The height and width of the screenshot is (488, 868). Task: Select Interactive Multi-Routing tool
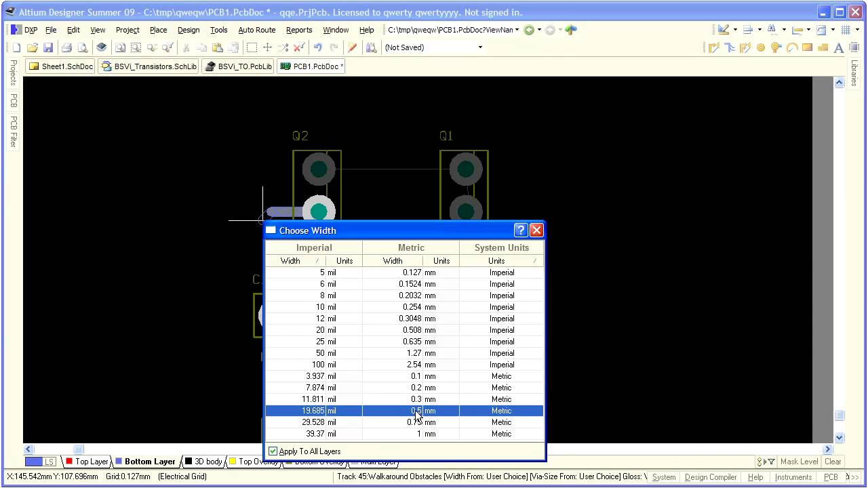pos(730,47)
